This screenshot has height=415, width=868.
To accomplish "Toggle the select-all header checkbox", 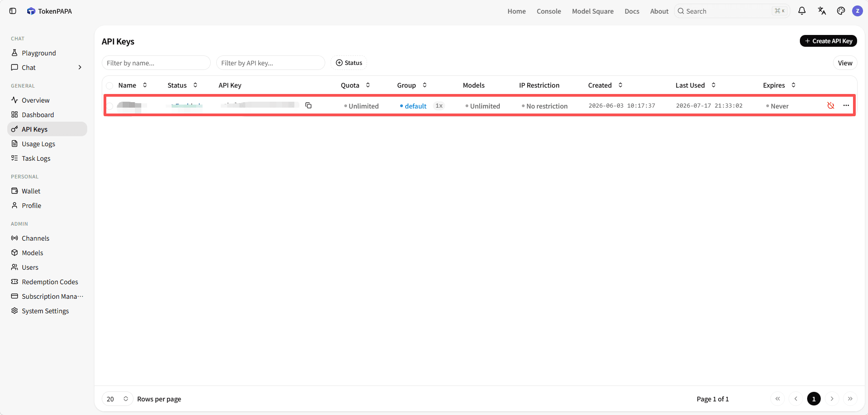I will pos(109,85).
